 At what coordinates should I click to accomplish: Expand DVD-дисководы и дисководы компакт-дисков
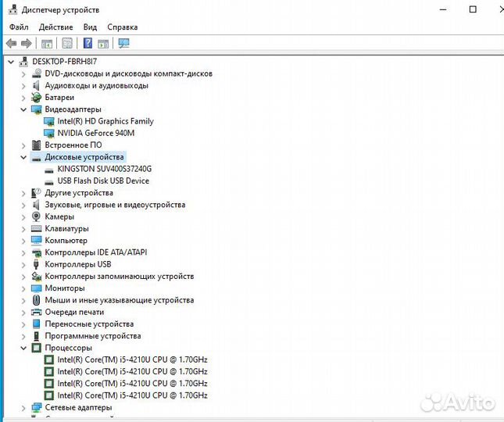[x=23, y=74]
